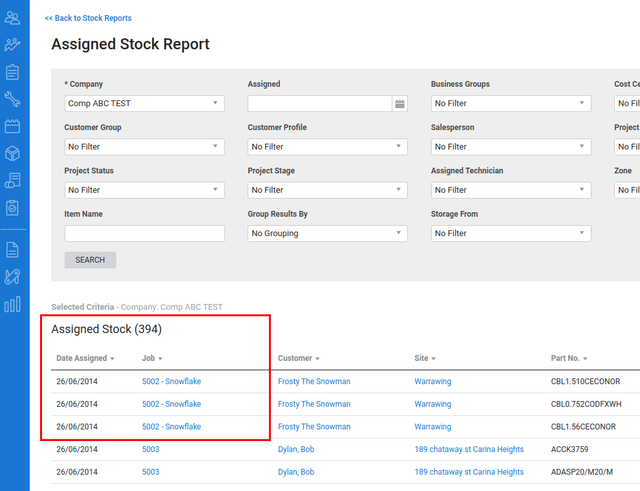This screenshot has width=640, height=491.
Task: Open the Project Stage dropdown
Action: pos(327,190)
